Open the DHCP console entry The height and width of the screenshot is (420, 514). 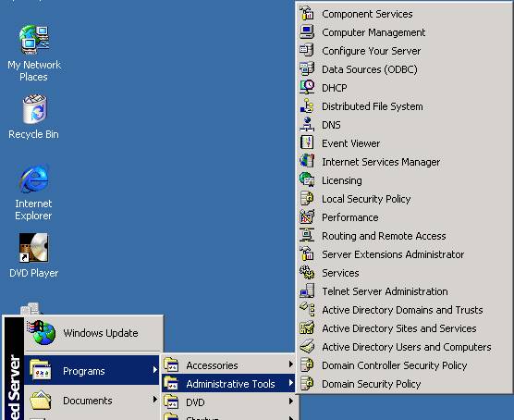[x=404, y=88]
